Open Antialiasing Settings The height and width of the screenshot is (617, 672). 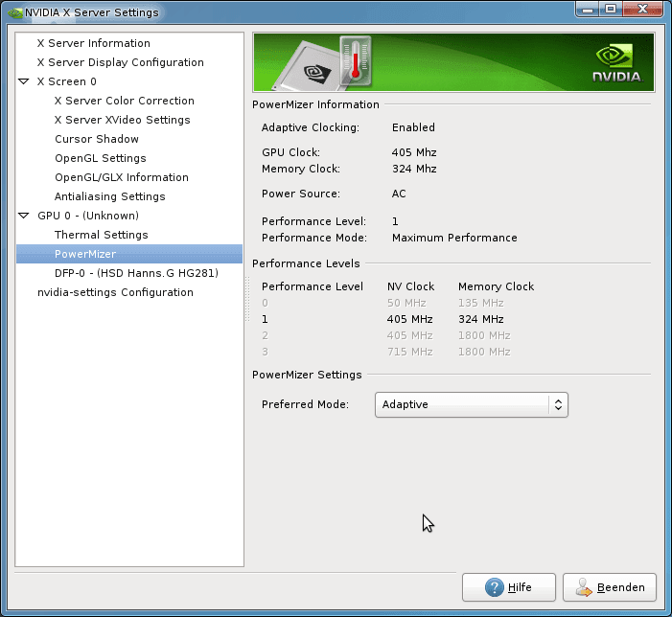point(109,196)
